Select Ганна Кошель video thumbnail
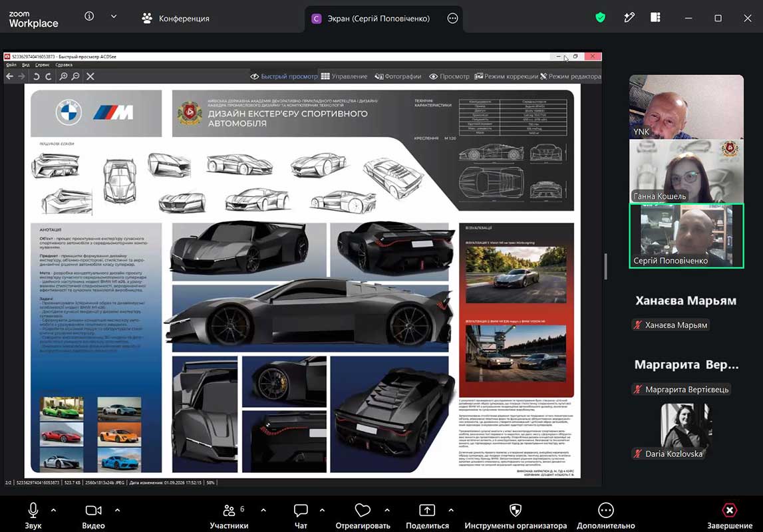The image size is (763, 532). point(686,171)
